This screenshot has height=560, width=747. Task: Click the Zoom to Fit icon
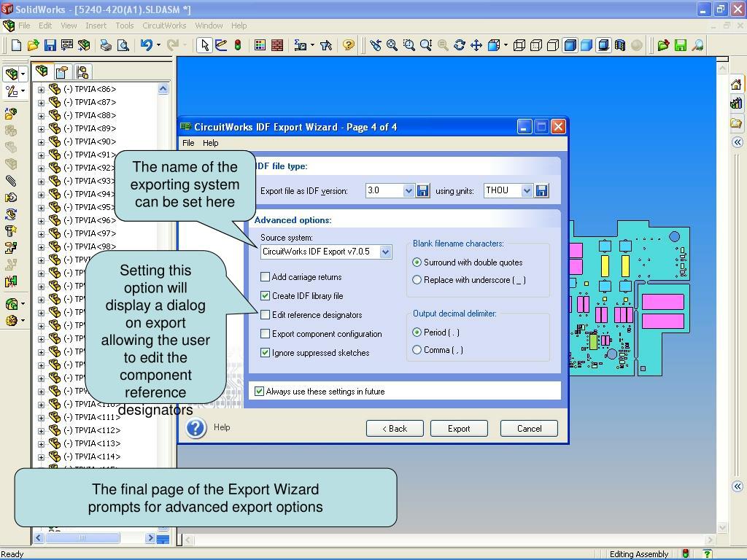pyautogui.click(x=392, y=45)
